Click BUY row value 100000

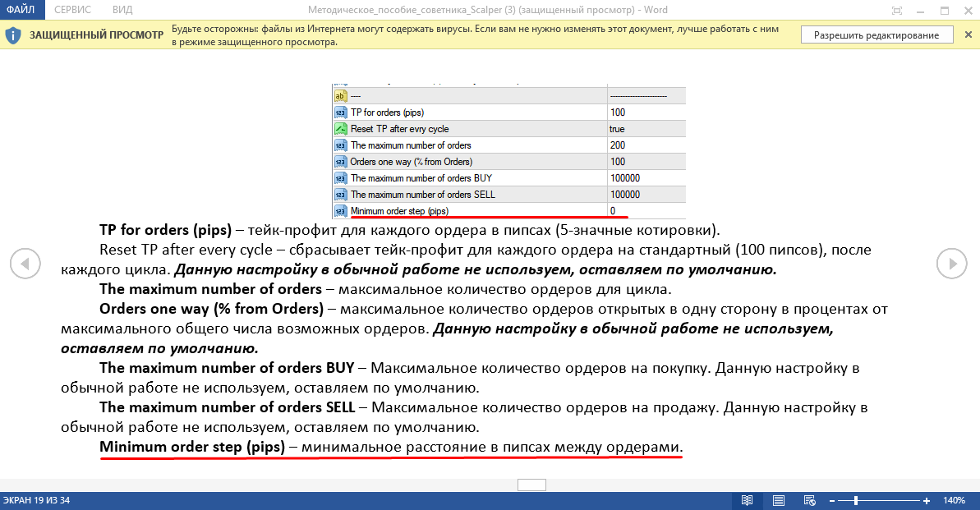click(x=625, y=178)
